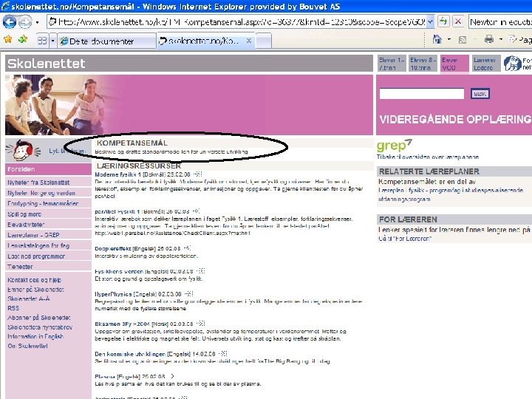Open the Favorites Center star icon
The image size is (532, 399).
click(8, 40)
